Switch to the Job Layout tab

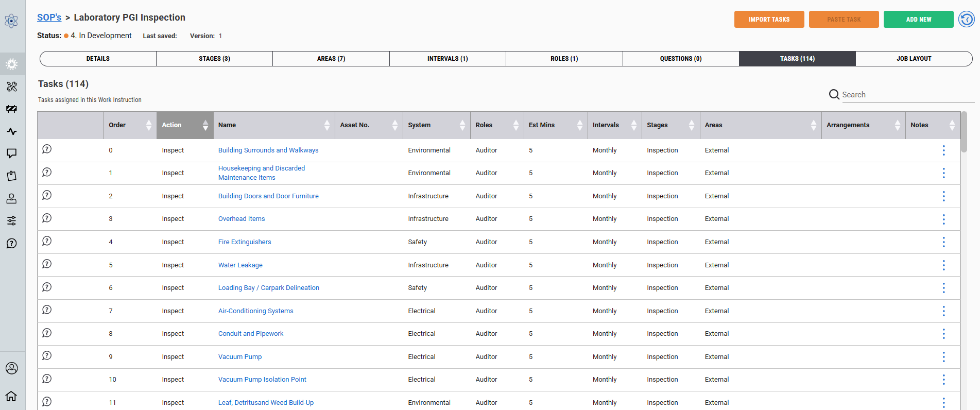914,59
